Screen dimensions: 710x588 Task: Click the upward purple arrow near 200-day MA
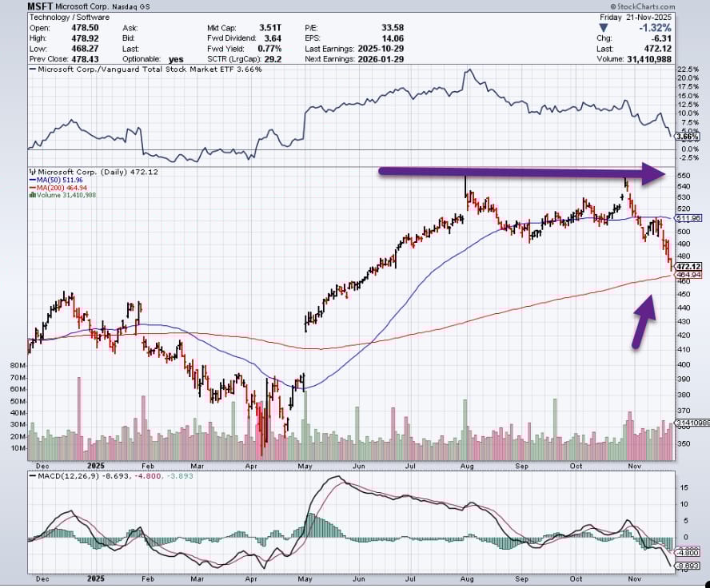point(644,322)
